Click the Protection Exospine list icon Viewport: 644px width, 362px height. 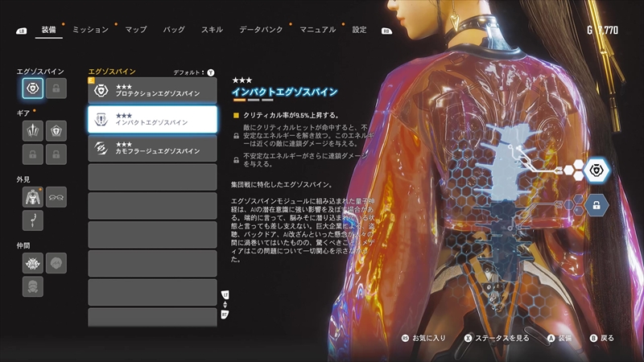point(101,90)
